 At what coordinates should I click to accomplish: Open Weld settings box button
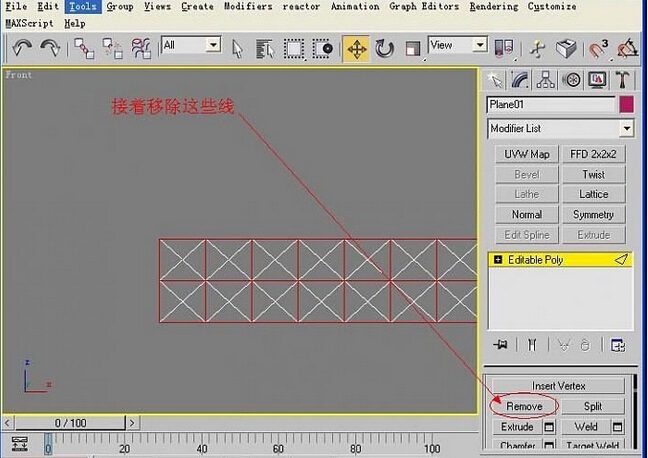pos(617,427)
